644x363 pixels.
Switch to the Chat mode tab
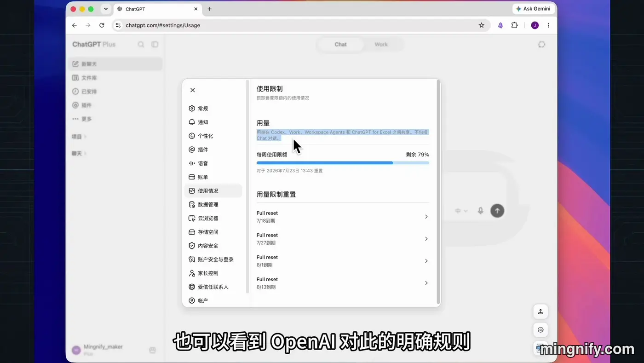[x=340, y=45]
